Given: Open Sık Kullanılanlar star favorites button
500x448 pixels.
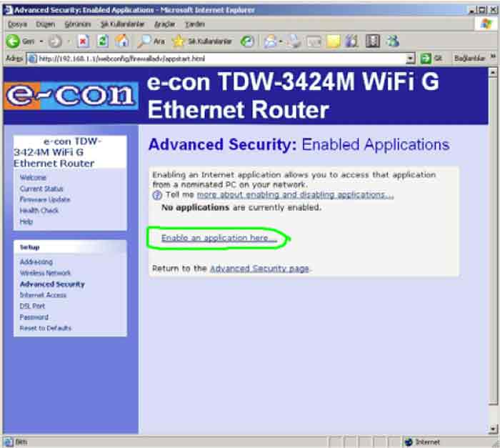Looking at the screenshot, I should 201,41.
